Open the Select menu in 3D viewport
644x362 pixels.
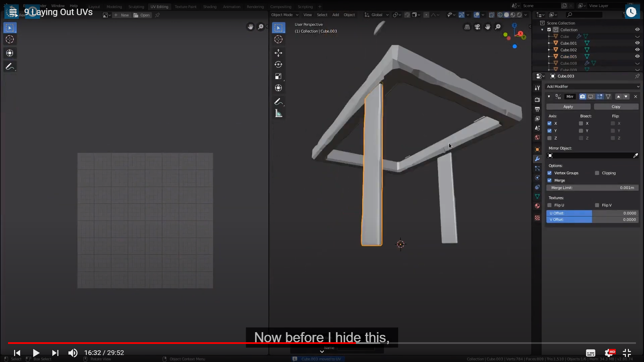[322, 15]
